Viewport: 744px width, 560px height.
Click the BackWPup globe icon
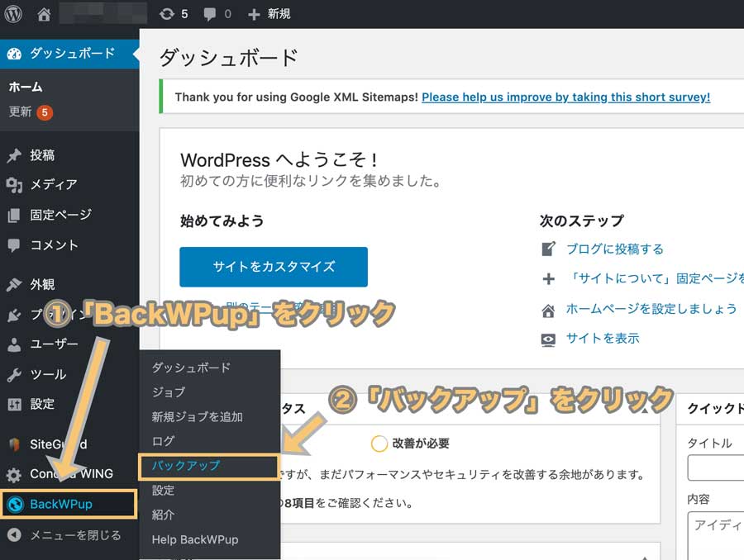pyautogui.click(x=15, y=504)
